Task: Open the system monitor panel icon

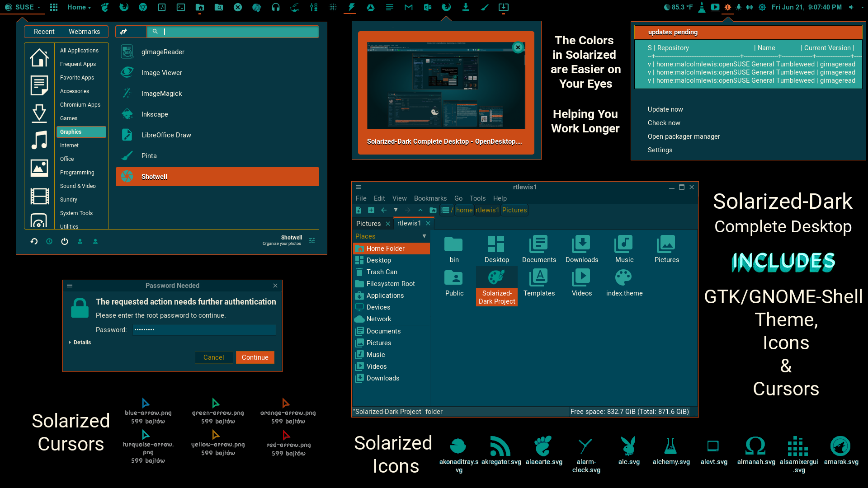Action: [x=162, y=7]
